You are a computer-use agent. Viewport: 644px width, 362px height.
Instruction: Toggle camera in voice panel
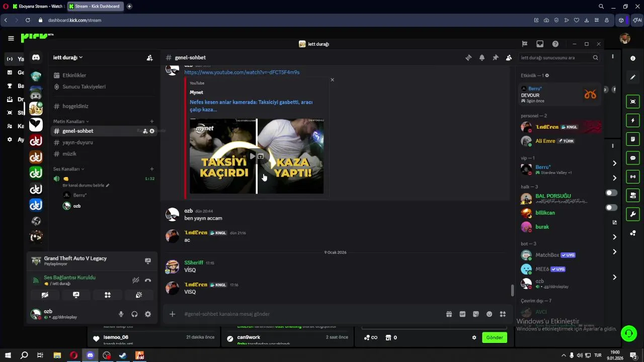[x=45, y=295]
